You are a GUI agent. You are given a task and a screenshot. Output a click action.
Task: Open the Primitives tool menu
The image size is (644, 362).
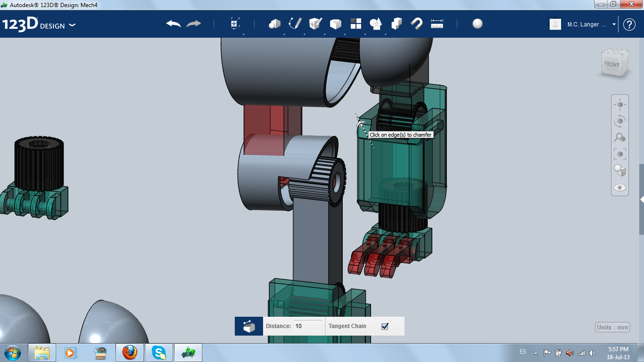pos(274,24)
